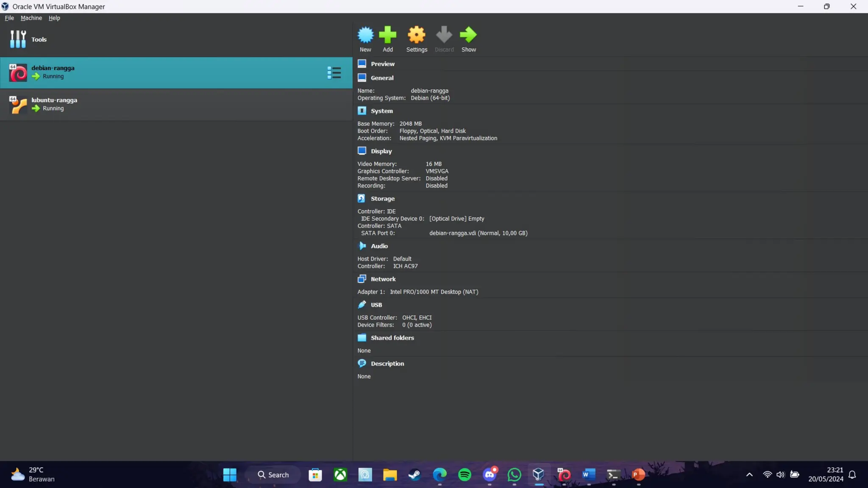Open the Help menu

54,18
